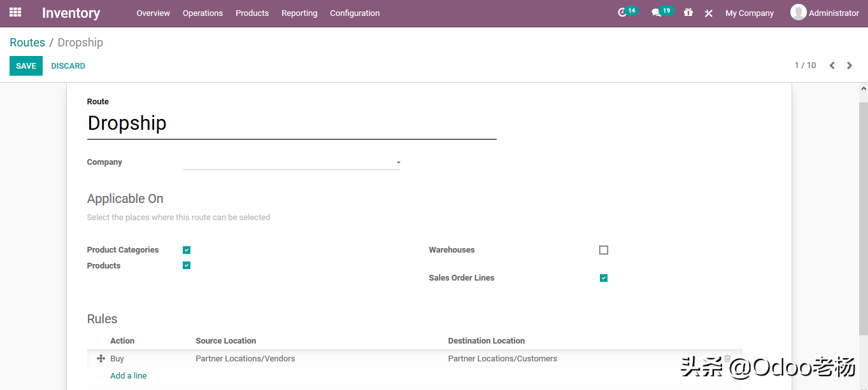
Task: Click the Add a line link
Action: pos(129,376)
